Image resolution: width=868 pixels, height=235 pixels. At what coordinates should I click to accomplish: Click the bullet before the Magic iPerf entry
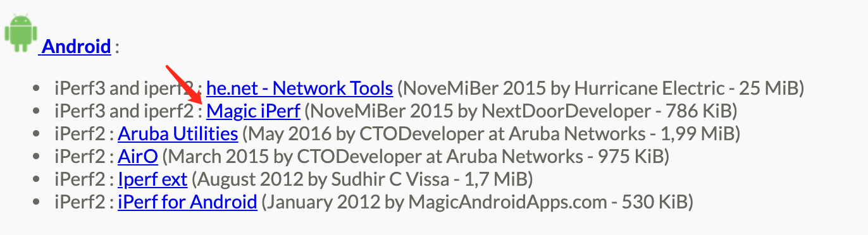click(38, 112)
